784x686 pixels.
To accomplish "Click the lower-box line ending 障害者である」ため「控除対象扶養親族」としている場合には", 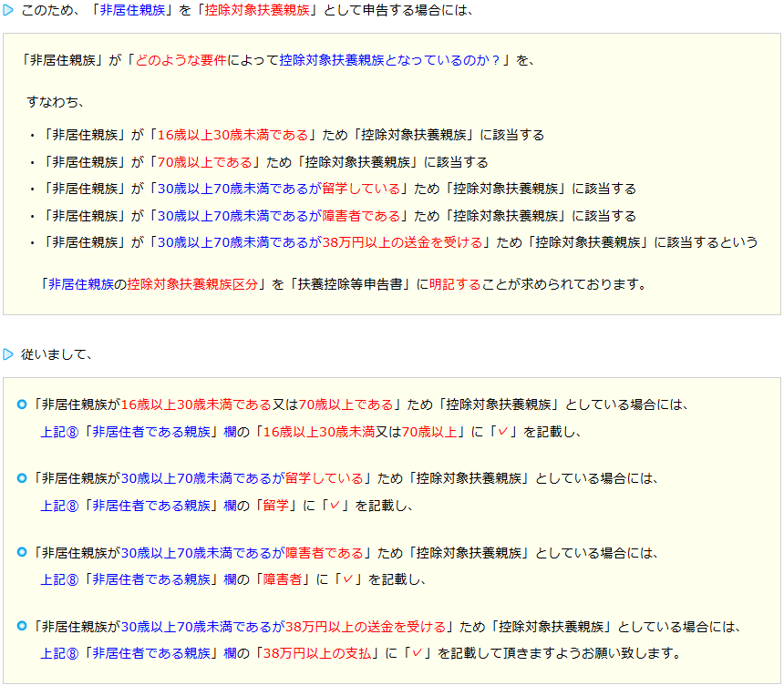I will click(x=345, y=553).
